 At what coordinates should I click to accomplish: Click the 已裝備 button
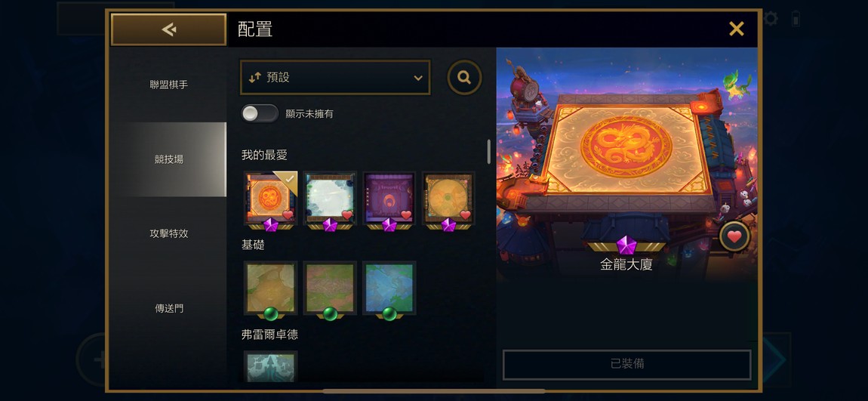626,365
